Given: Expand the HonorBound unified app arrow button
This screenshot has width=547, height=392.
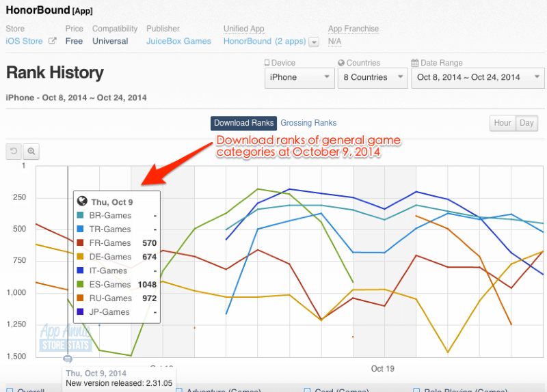Looking at the screenshot, I should 314,42.
